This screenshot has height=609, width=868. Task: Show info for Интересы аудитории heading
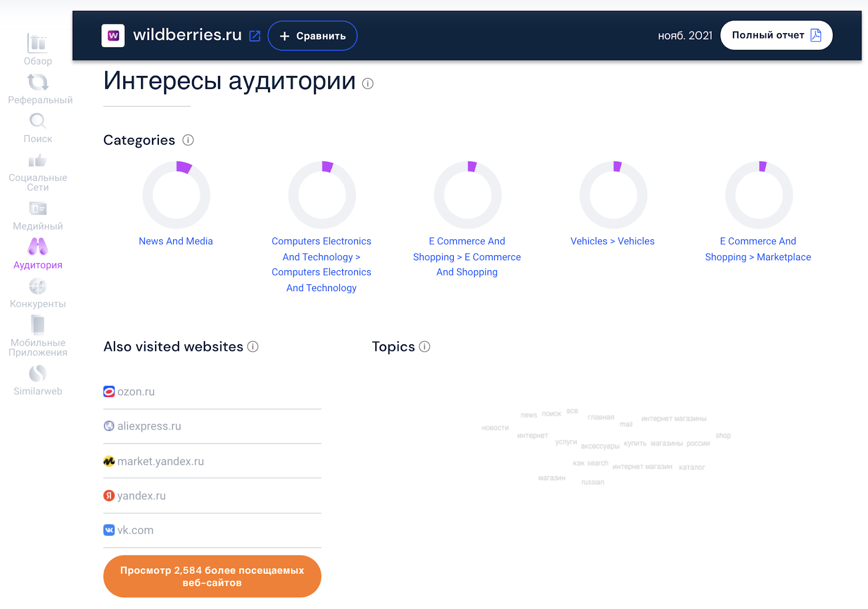point(368,84)
